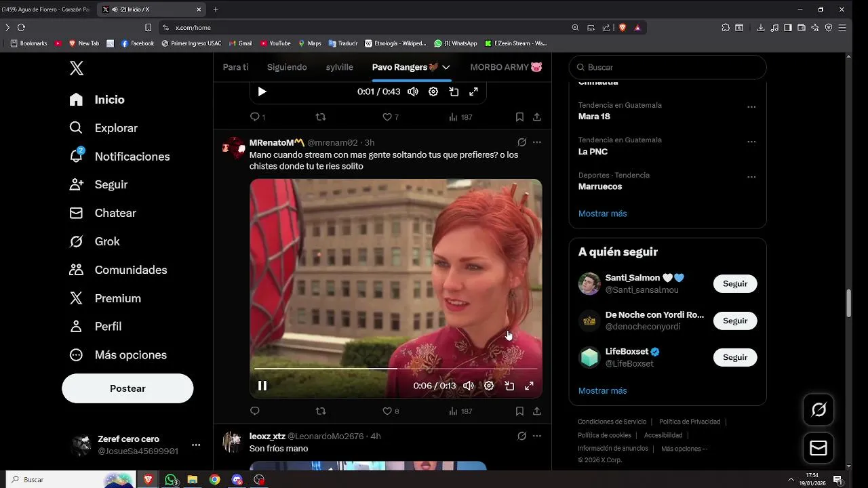Pause the Spider-Man video

coord(262,386)
